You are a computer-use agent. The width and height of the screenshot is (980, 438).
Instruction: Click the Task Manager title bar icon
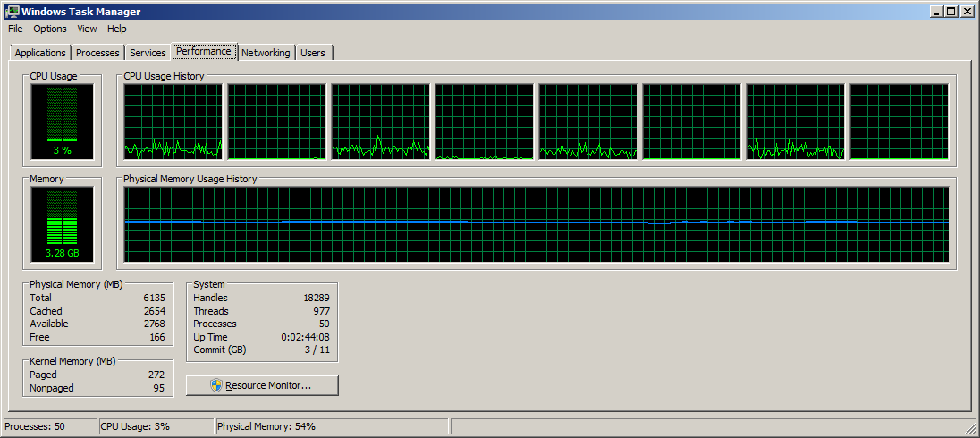pyautogui.click(x=12, y=12)
